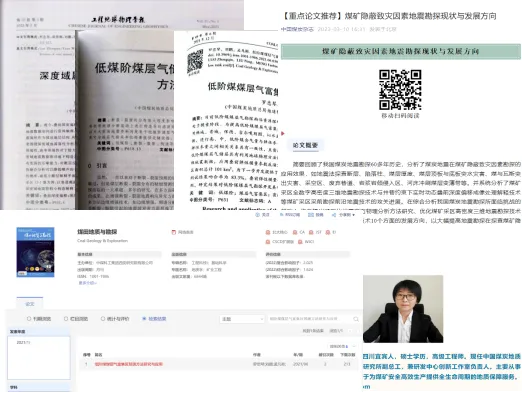Viewport: 522px width, 393px height.
Task: Select the 栏目浏览 radio button
Action: pyautogui.click(x=66, y=319)
